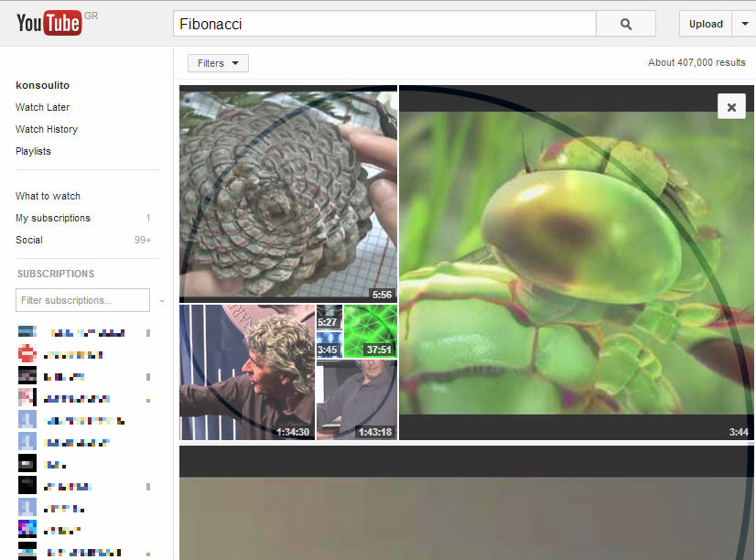Click the Upload button

coord(706,24)
